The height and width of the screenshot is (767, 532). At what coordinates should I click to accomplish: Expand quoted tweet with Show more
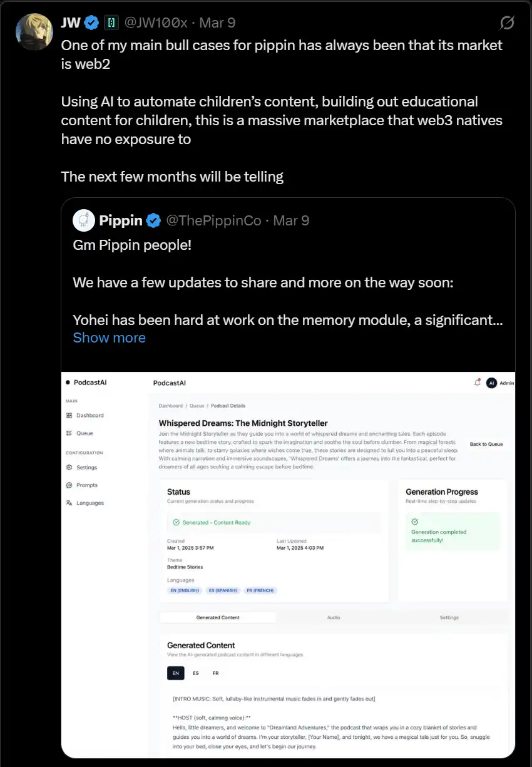tap(109, 337)
